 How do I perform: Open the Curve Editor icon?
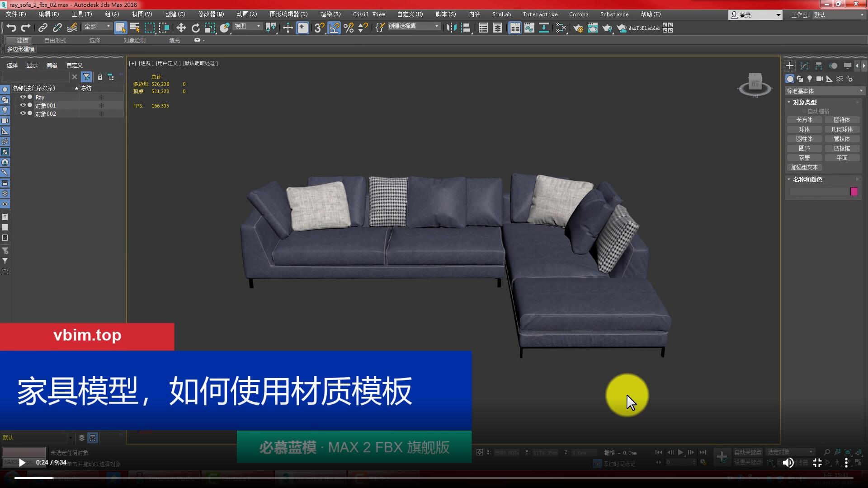[529, 28]
